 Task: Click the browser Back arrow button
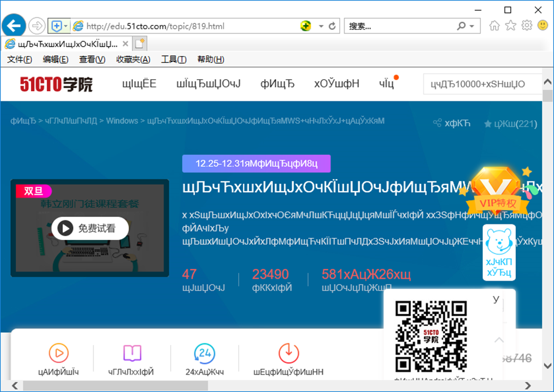pyautogui.click(x=14, y=26)
